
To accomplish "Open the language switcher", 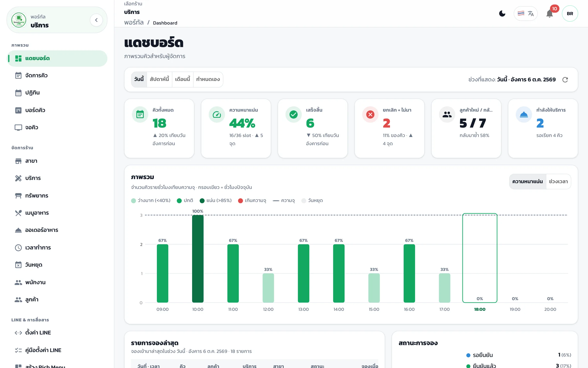I will (526, 13).
